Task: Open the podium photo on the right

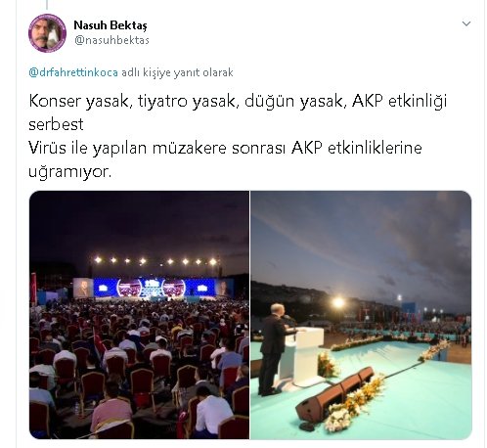Action: click(x=361, y=315)
